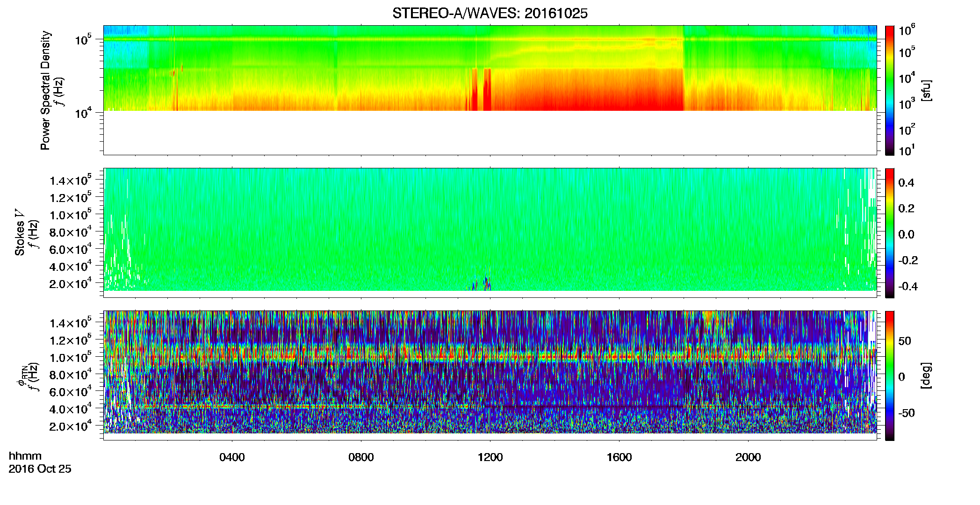Click the 1600 time axis label
This screenshot has height=505, width=980.
coord(619,457)
